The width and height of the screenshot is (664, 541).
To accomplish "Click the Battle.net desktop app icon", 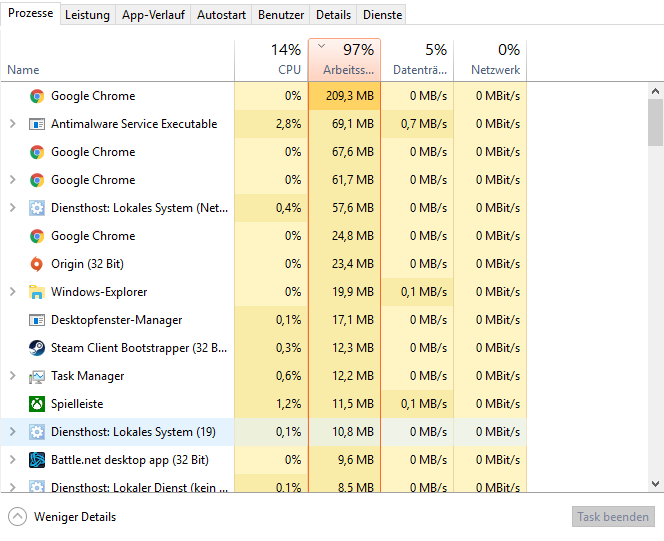I will [x=37, y=460].
